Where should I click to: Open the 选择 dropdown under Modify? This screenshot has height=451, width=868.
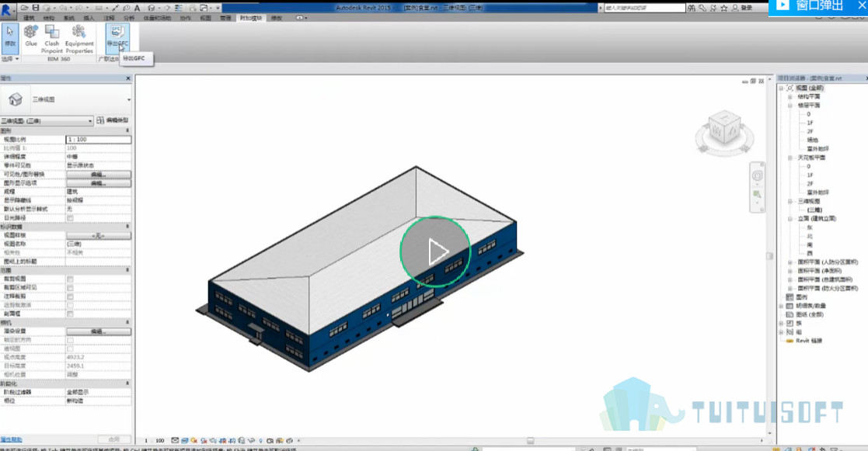10,58
